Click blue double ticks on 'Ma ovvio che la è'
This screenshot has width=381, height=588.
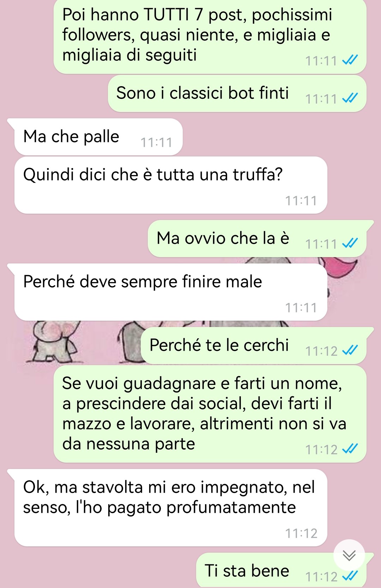[x=350, y=243]
